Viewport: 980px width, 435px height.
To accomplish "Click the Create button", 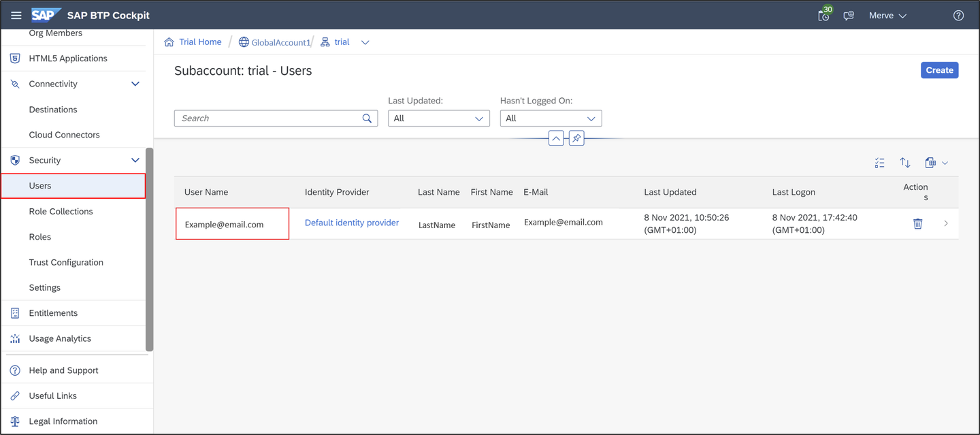I will click(x=939, y=70).
